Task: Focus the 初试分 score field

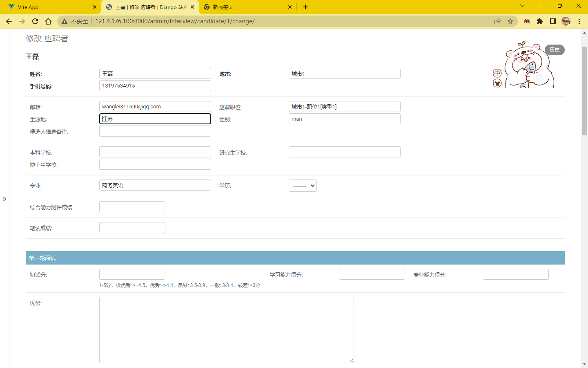Action: click(132, 274)
